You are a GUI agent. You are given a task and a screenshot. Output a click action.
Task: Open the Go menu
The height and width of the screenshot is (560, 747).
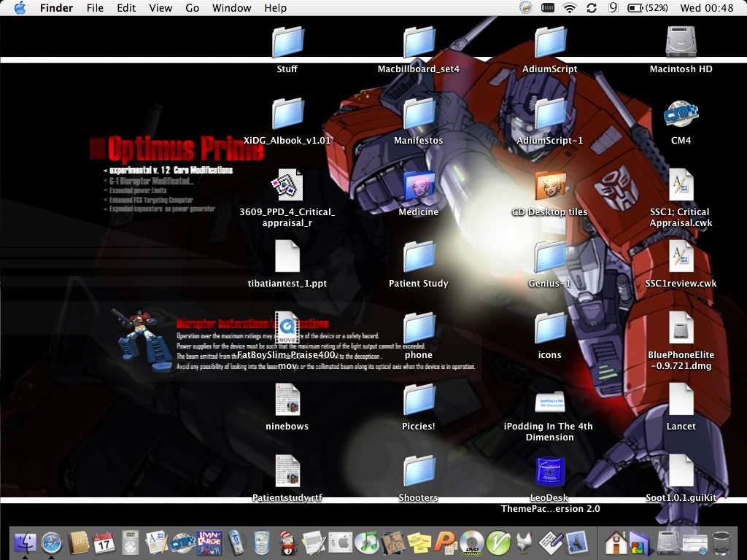click(x=193, y=8)
